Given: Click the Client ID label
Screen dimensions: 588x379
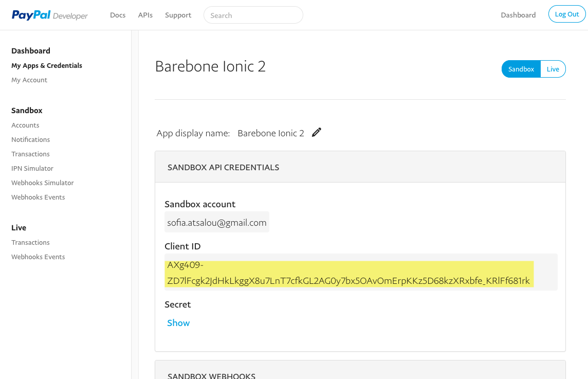Looking at the screenshot, I should [182, 246].
